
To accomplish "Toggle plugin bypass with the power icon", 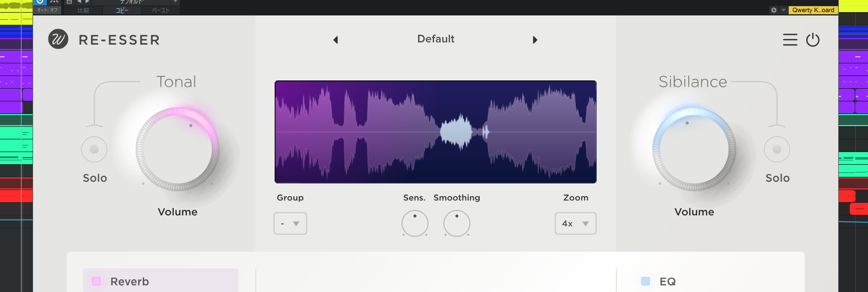I will point(813,40).
